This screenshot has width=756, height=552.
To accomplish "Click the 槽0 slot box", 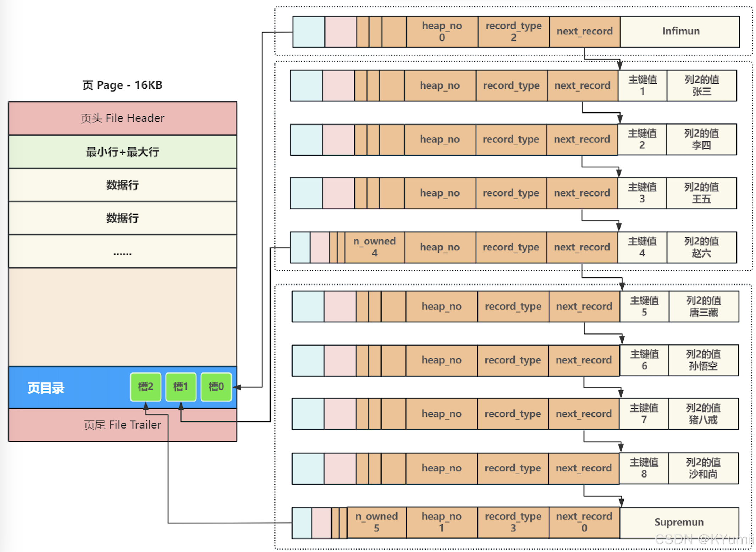I will (216, 387).
